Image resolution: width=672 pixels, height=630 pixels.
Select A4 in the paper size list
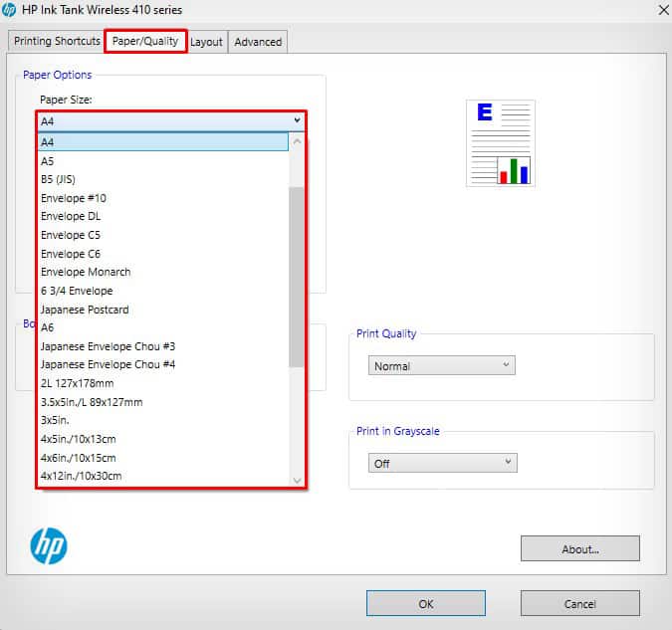click(163, 142)
